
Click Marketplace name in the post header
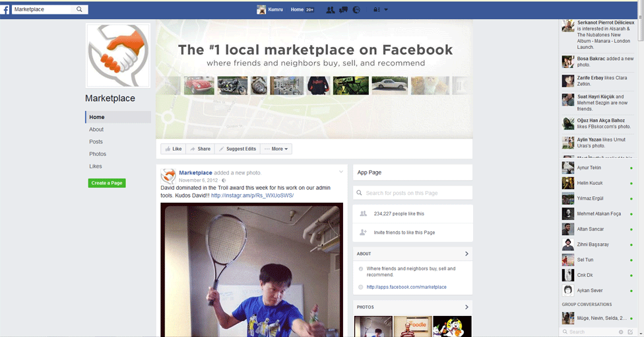coord(195,173)
